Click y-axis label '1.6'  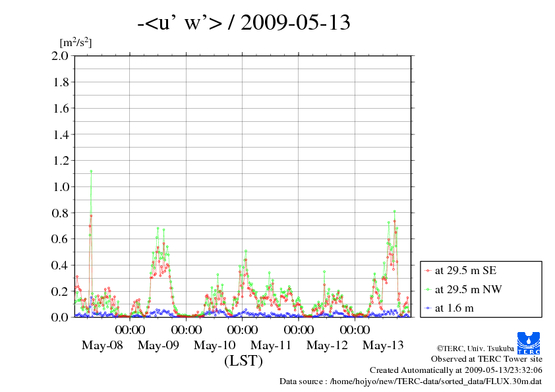tap(60, 108)
